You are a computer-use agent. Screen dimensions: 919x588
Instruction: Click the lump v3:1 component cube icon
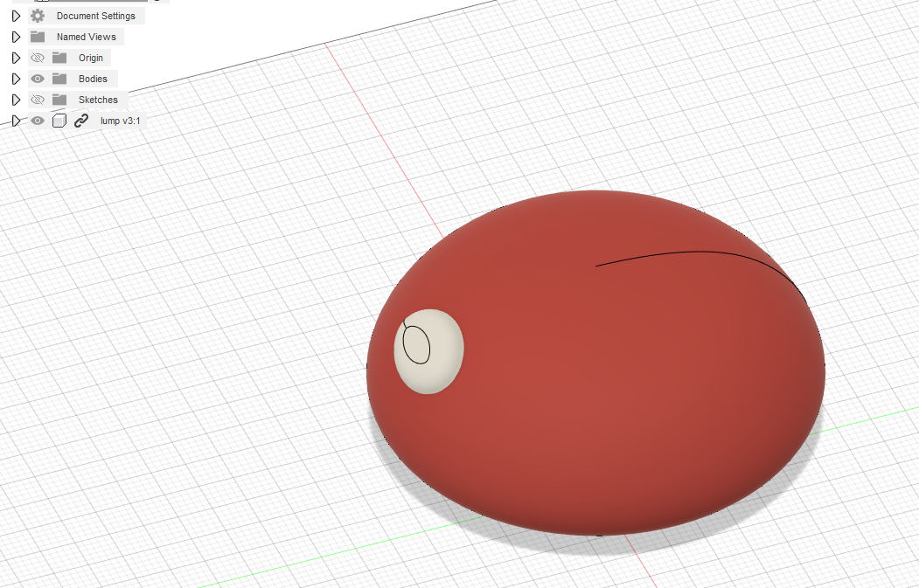point(59,121)
